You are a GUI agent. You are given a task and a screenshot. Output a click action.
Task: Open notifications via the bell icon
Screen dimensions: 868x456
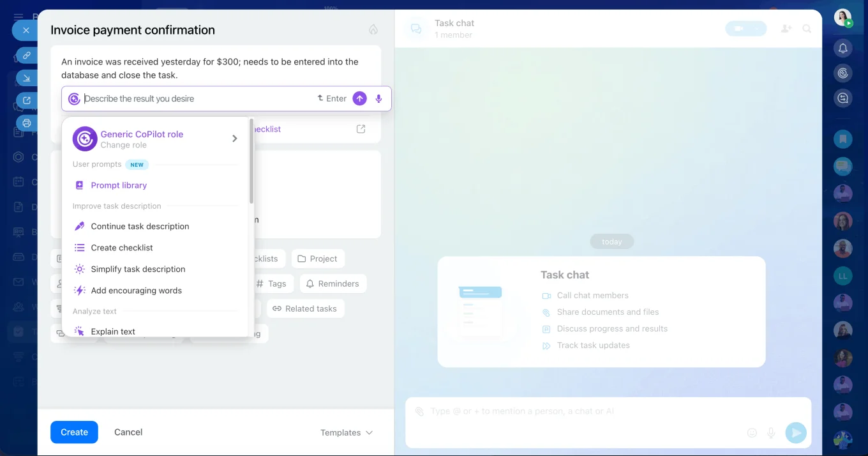coord(842,48)
